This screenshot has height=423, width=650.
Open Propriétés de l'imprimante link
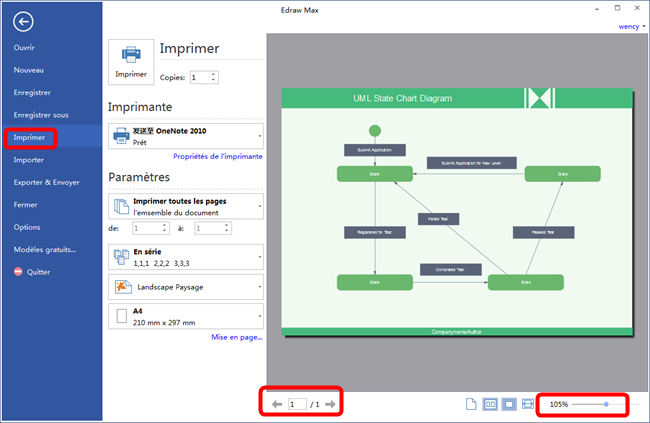(218, 156)
